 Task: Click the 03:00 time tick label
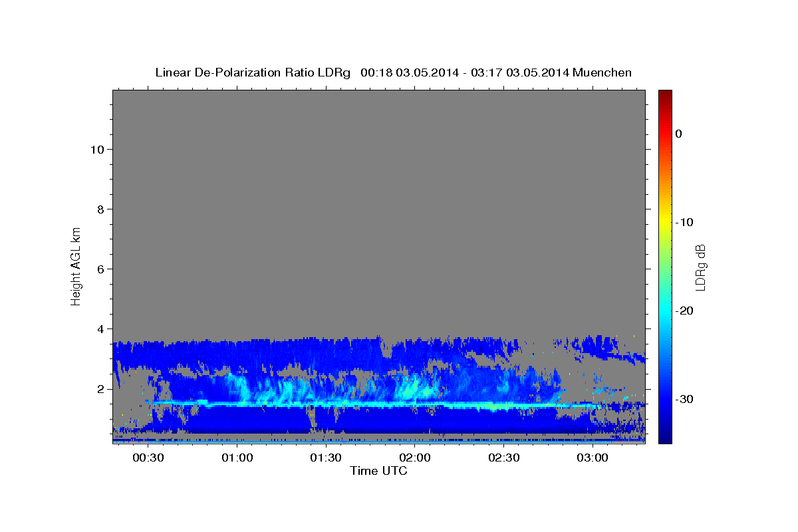(x=593, y=458)
